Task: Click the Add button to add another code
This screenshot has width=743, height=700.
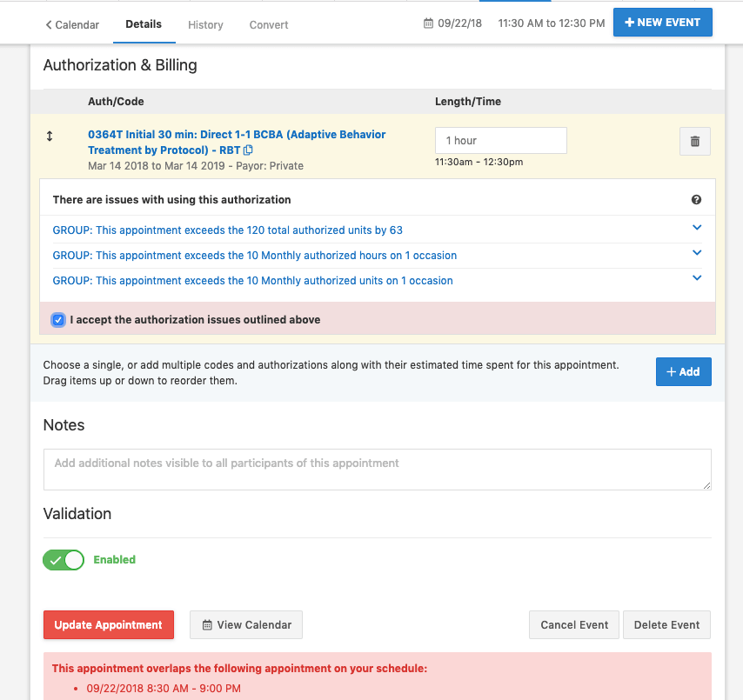Action: click(x=684, y=371)
